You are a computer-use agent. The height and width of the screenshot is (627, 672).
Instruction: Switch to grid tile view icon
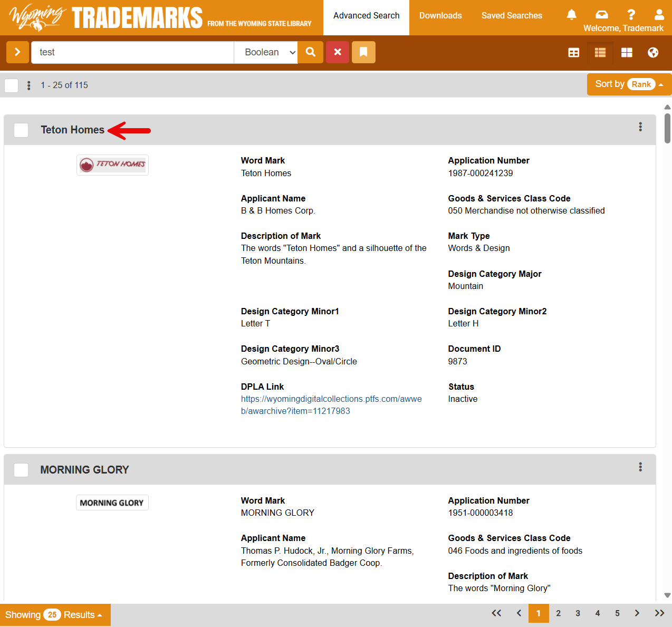(627, 52)
